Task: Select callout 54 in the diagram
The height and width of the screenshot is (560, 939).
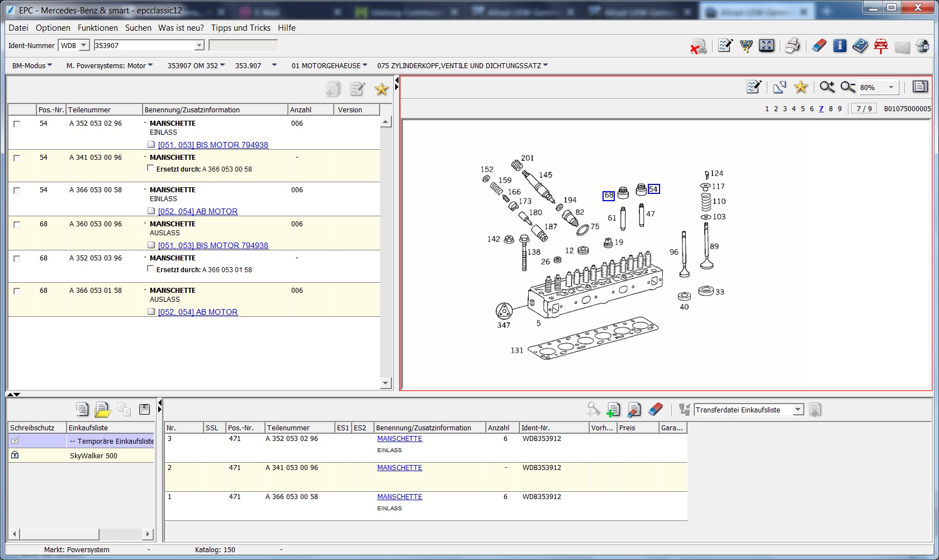Action: click(653, 189)
